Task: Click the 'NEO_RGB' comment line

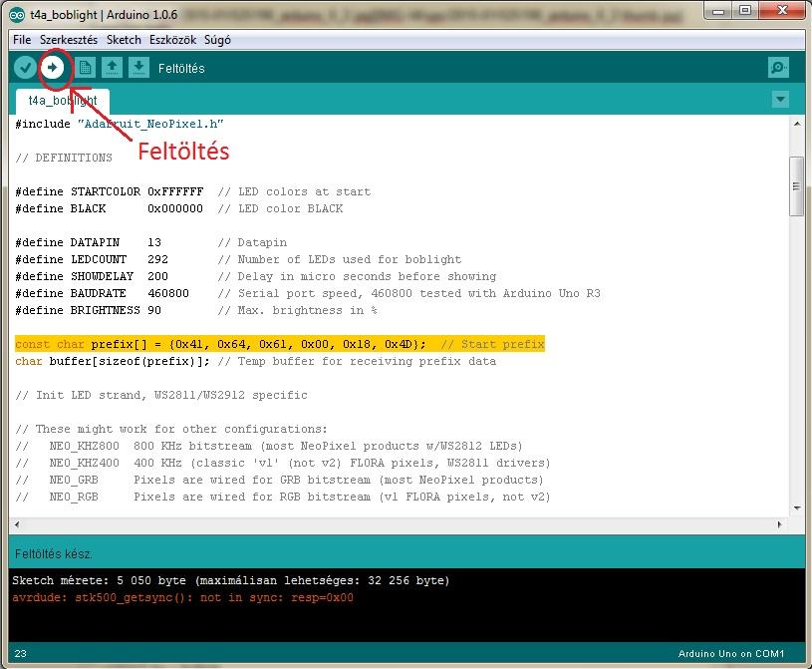Action: (283, 497)
